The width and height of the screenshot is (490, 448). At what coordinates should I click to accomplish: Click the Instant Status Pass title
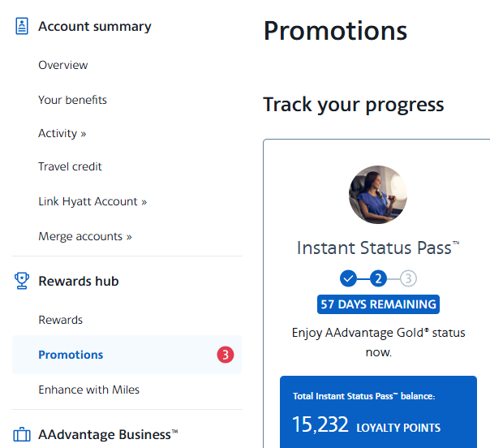click(x=378, y=248)
